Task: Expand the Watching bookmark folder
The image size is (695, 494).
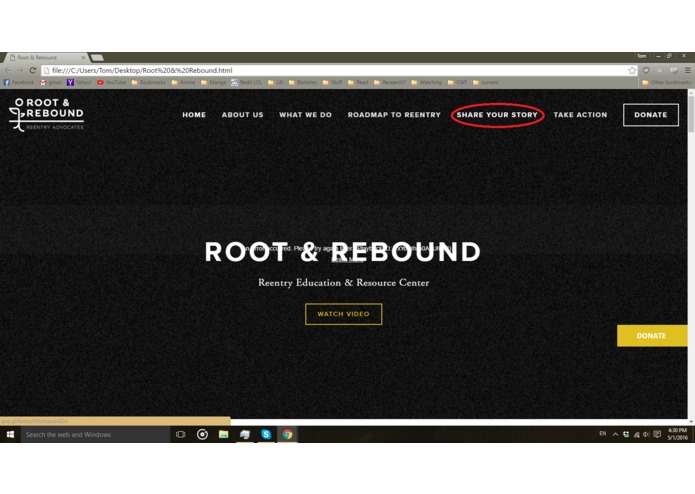Action: [x=426, y=82]
